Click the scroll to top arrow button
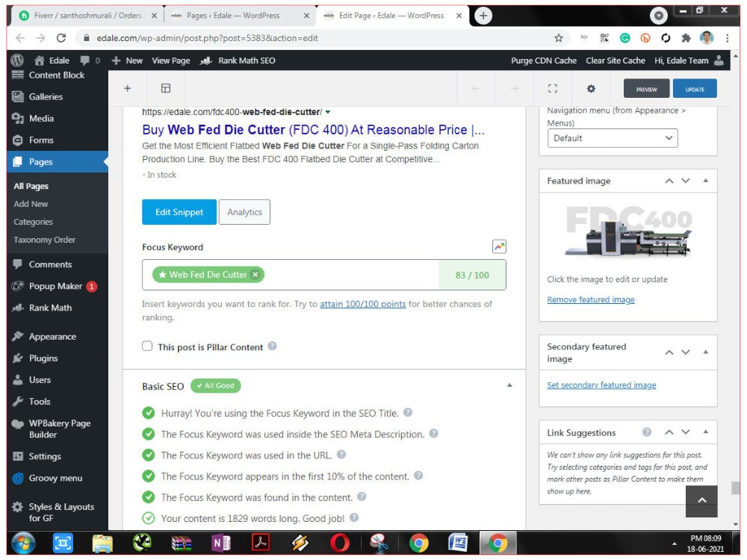 click(x=701, y=501)
